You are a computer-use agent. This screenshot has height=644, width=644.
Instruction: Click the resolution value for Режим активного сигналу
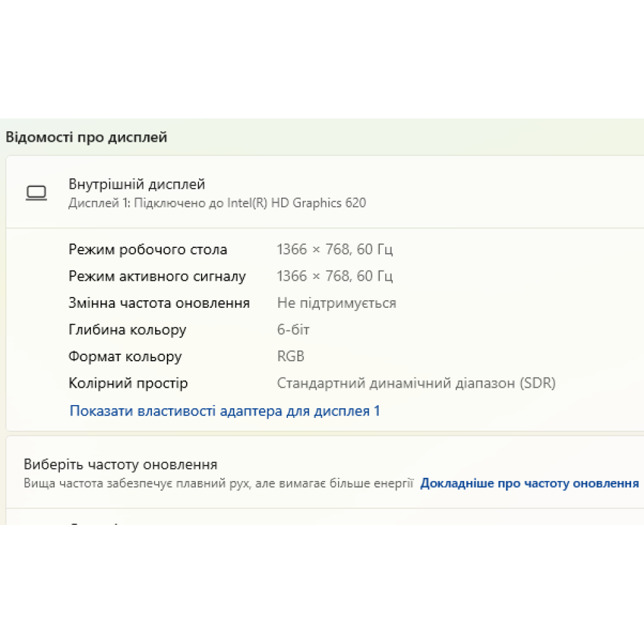pos(334,276)
